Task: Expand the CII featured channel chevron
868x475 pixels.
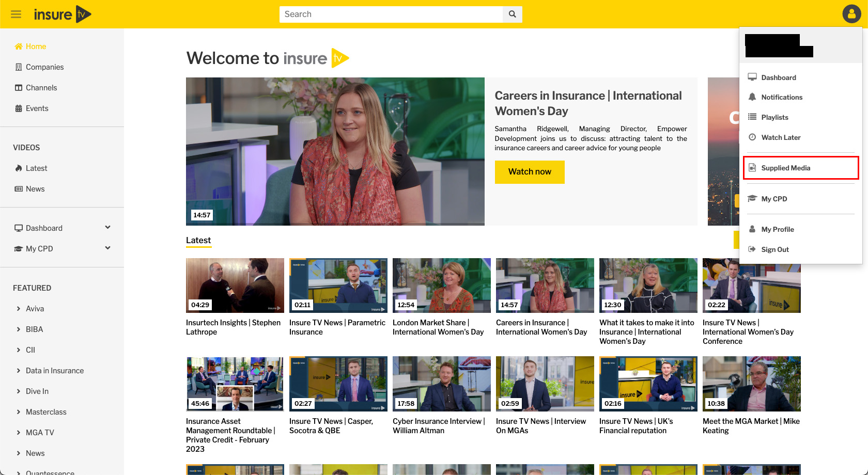Action: tap(19, 350)
